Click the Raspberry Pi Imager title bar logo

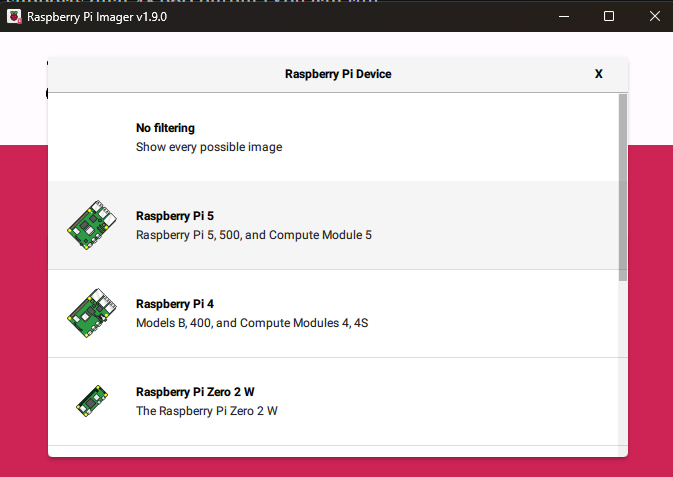pyautogui.click(x=14, y=17)
